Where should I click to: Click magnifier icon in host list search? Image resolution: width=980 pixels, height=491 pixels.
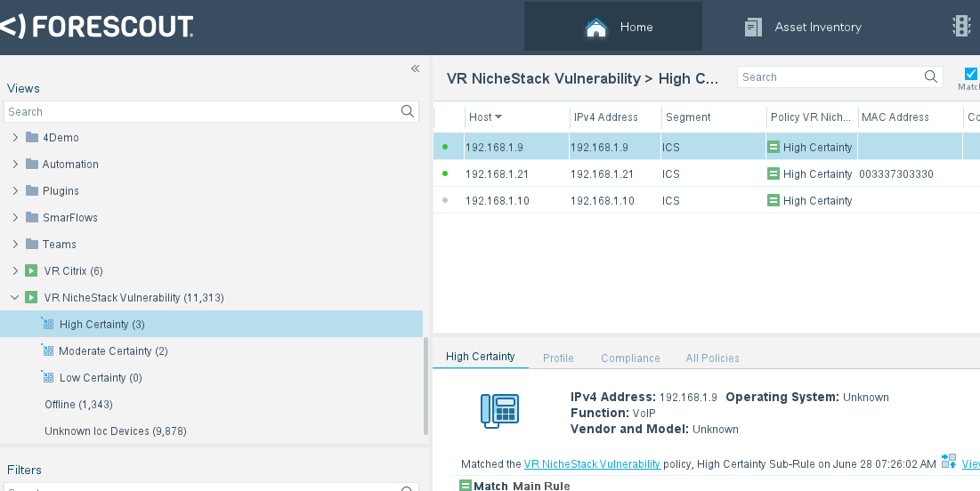pos(931,77)
